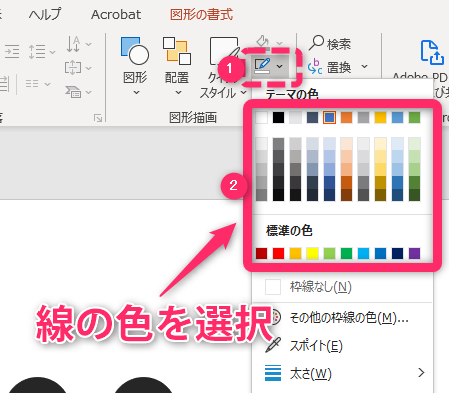Select the orange theme color swatch

347,117
